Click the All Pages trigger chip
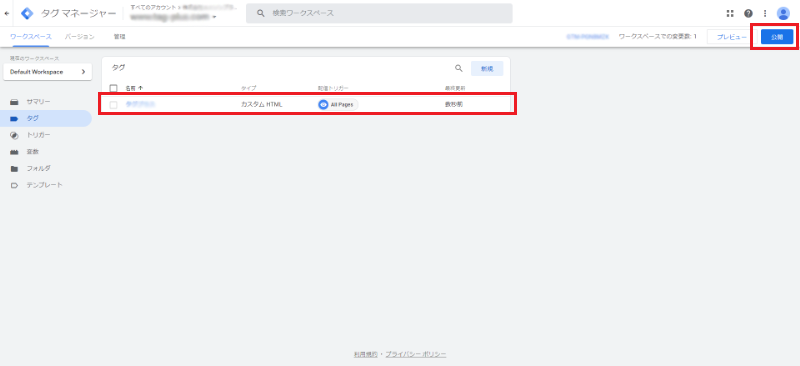Viewport: 800px width, 366px height. 338,105
